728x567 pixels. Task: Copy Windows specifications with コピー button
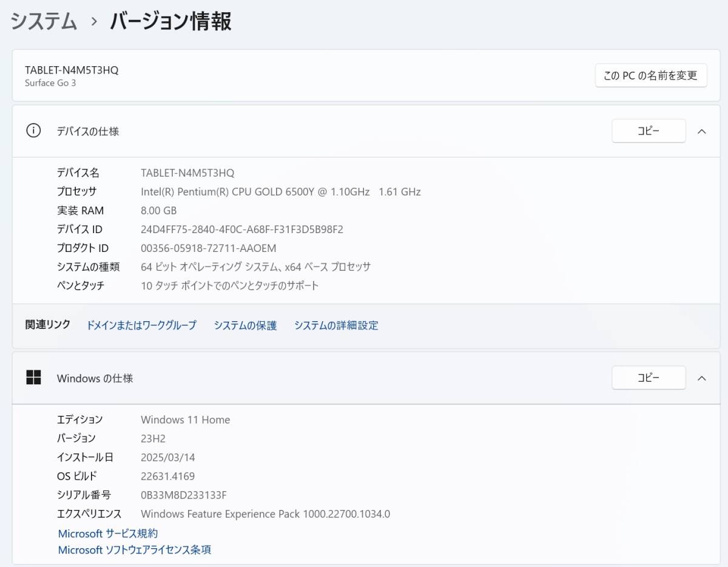(649, 378)
